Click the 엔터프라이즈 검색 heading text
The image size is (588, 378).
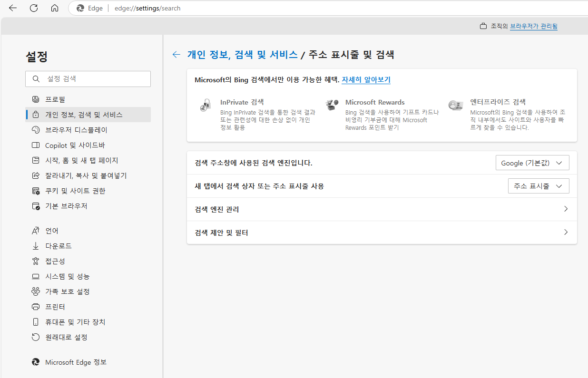(498, 102)
